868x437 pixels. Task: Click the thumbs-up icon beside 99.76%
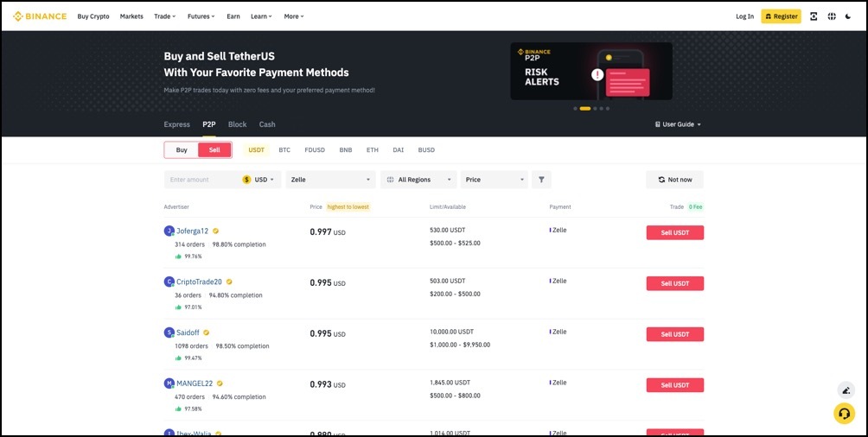[x=178, y=256]
